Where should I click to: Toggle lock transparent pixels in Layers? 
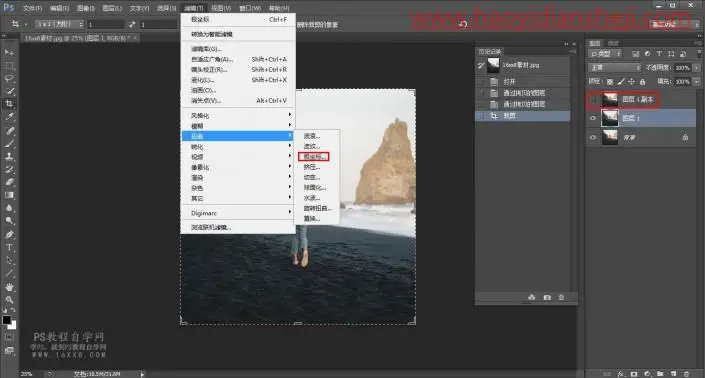tap(610, 82)
